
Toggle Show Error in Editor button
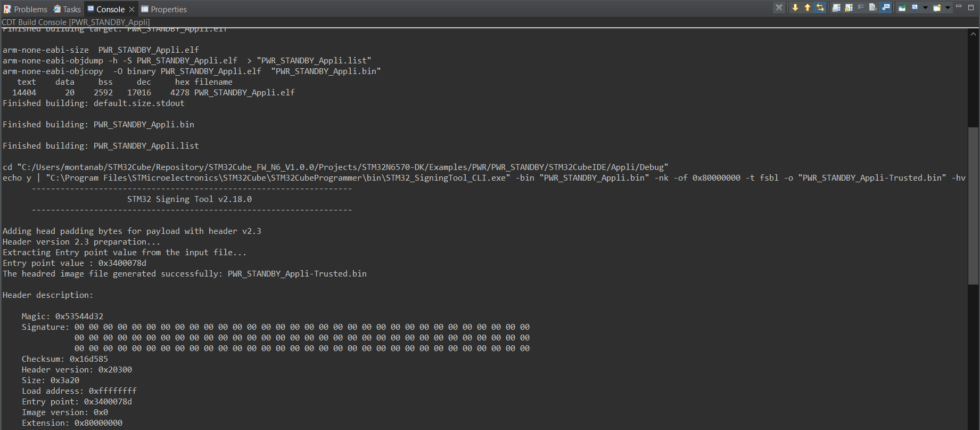click(x=820, y=7)
